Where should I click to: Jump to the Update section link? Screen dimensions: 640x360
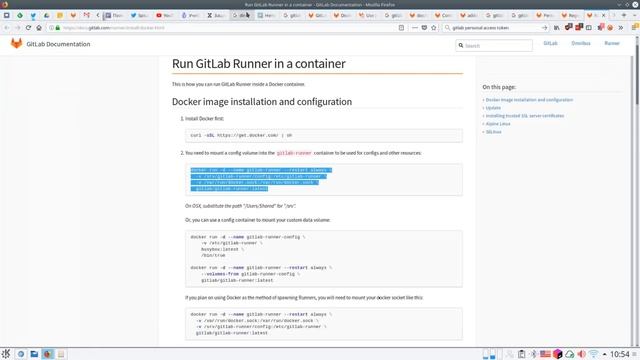[x=493, y=108]
